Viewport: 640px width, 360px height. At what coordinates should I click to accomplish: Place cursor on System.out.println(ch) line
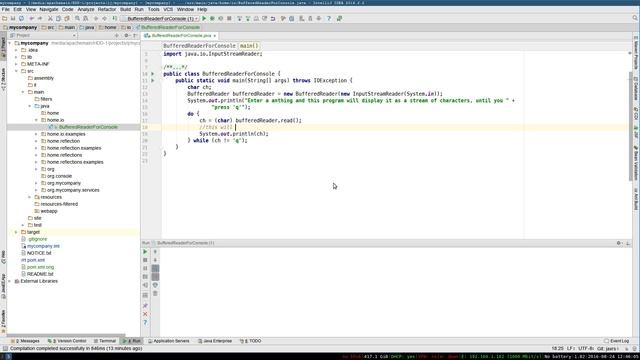pyautogui.click(x=234, y=134)
